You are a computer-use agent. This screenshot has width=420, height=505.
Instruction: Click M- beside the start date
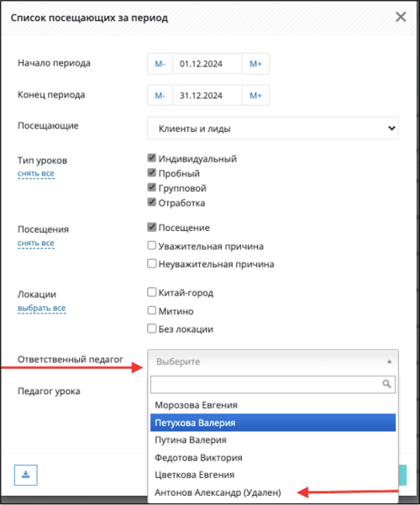160,64
